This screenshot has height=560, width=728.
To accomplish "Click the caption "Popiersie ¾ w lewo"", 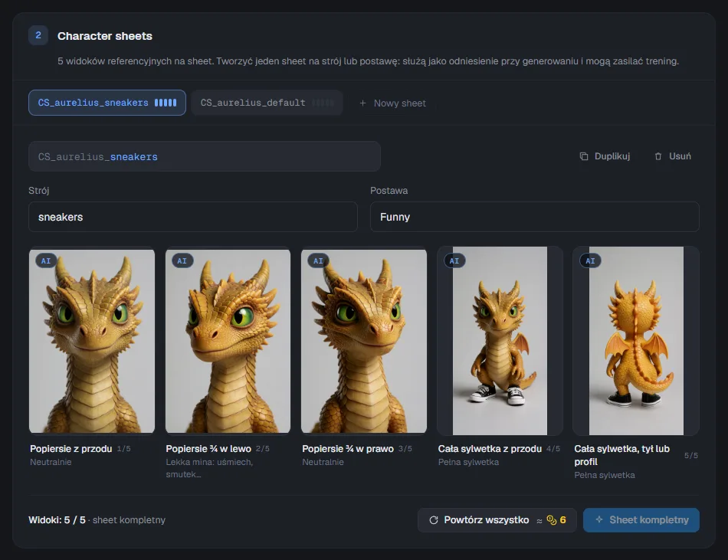I will 208,449.
